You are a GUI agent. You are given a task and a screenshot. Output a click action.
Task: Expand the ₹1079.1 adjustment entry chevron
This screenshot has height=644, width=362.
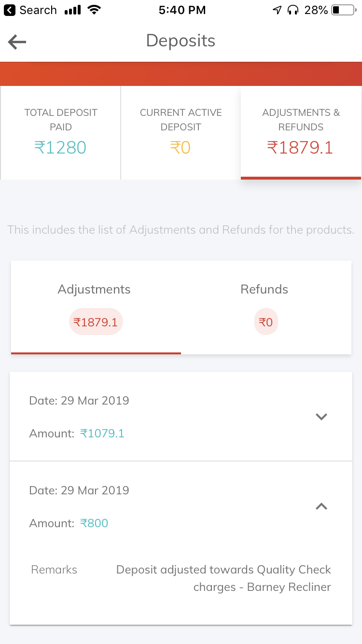coord(321,417)
